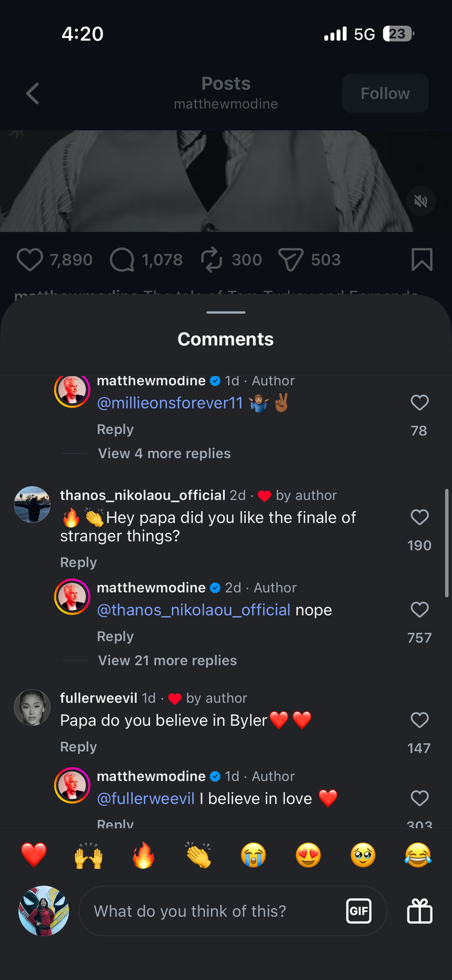Viewport: 452px width, 980px height.
Task: Unmute the video with the speaker icon
Action: (421, 201)
